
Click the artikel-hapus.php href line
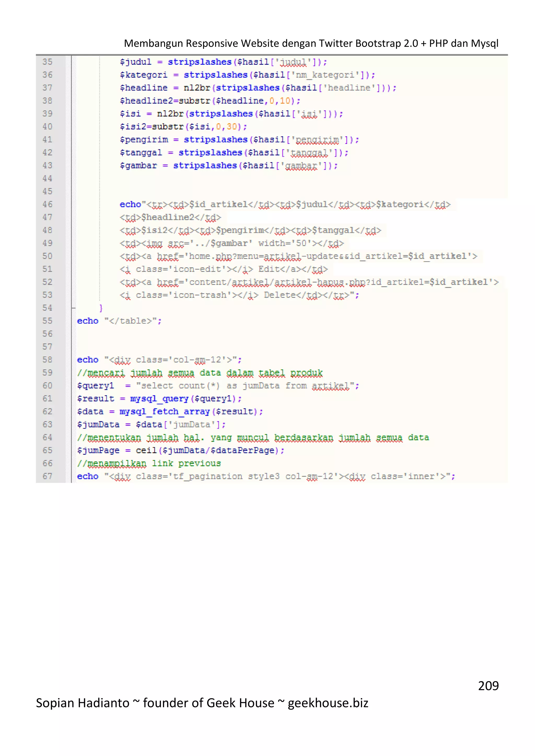309,282
